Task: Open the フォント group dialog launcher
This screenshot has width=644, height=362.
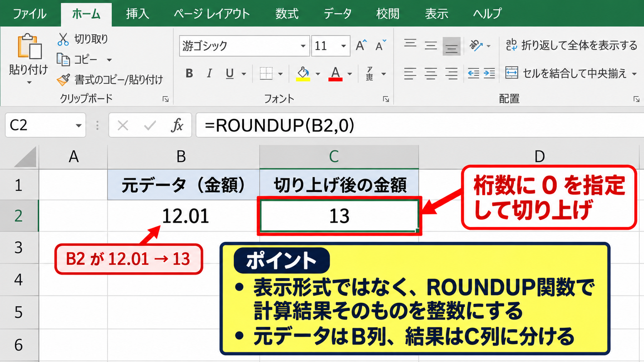Action: point(386,99)
